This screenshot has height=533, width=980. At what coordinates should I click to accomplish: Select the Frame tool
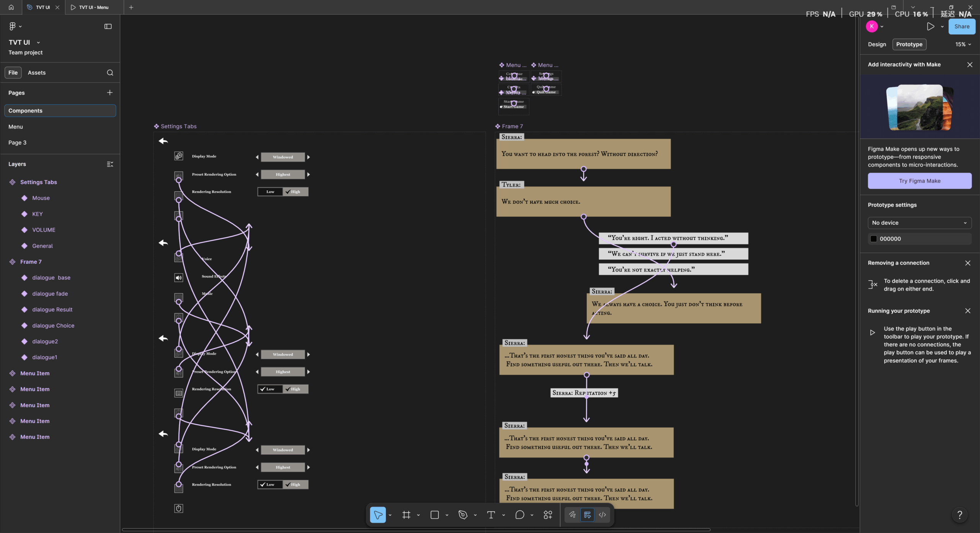click(x=406, y=515)
